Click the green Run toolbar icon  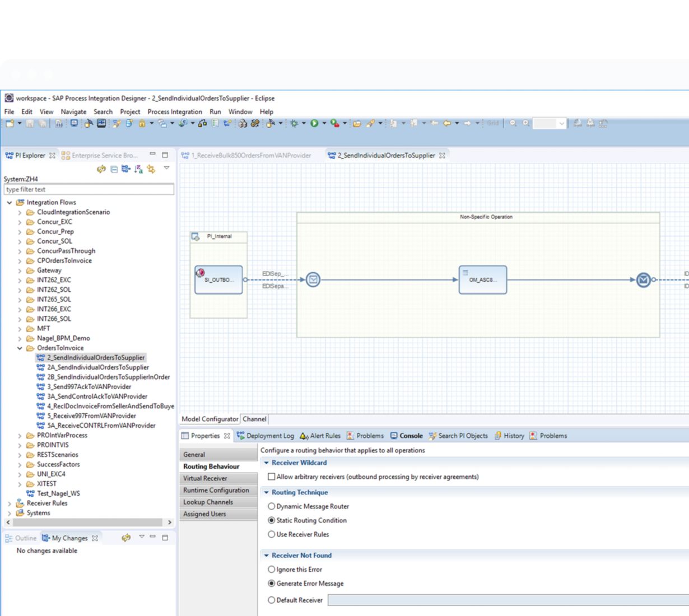click(314, 123)
